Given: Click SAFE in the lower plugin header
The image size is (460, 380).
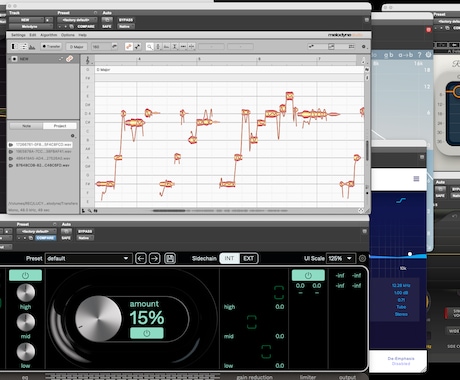Looking at the screenshot, I should tap(66, 238).
